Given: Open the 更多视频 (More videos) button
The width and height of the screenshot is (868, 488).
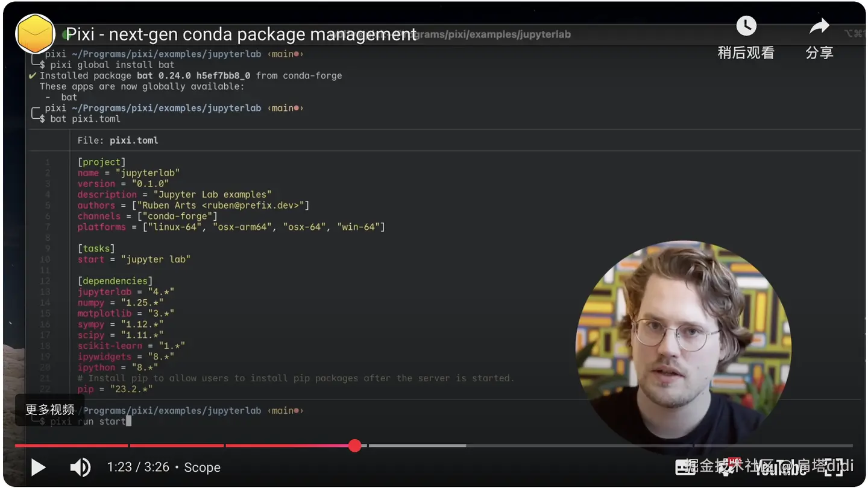Looking at the screenshot, I should [x=50, y=410].
